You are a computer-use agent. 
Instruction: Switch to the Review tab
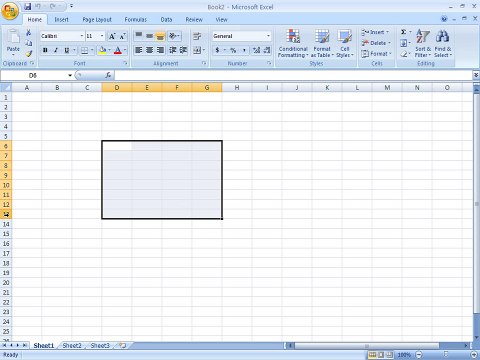coord(194,20)
